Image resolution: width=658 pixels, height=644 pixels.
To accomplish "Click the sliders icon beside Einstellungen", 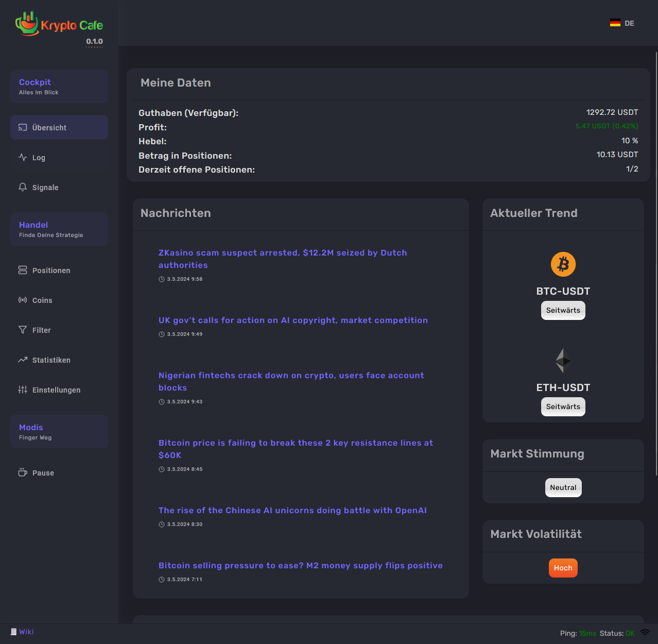I will tap(23, 389).
